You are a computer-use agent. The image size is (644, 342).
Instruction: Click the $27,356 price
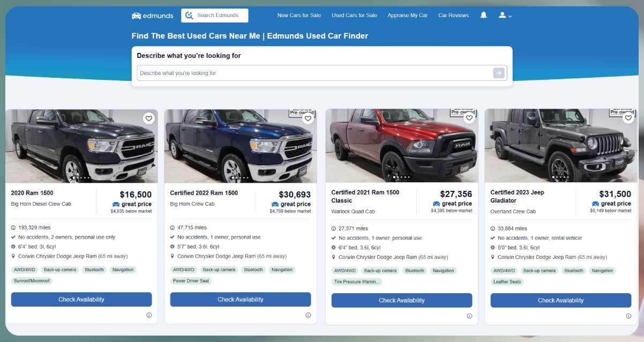[x=456, y=194]
